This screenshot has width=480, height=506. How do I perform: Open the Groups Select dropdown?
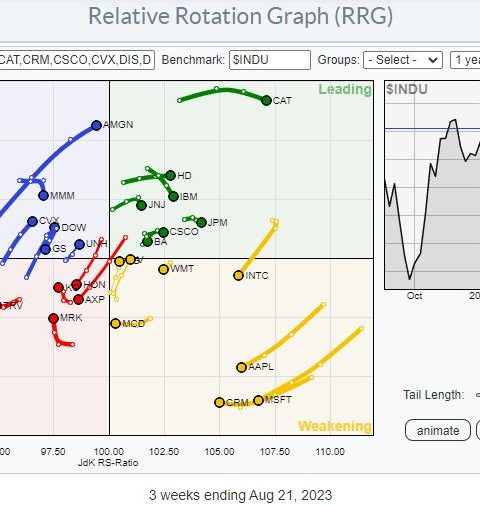tap(403, 60)
